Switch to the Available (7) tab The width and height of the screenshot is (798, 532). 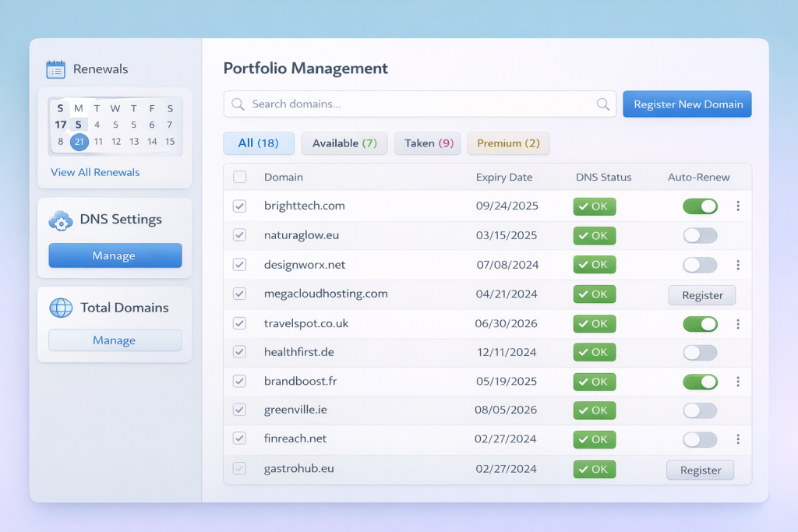pyautogui.click(x=344, y=143)
